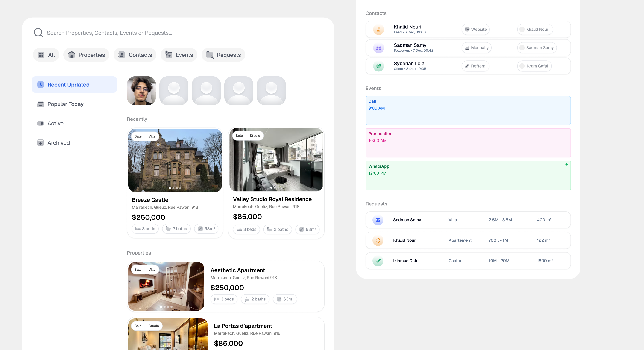Click the Manually source chip

tap(477, 47)
